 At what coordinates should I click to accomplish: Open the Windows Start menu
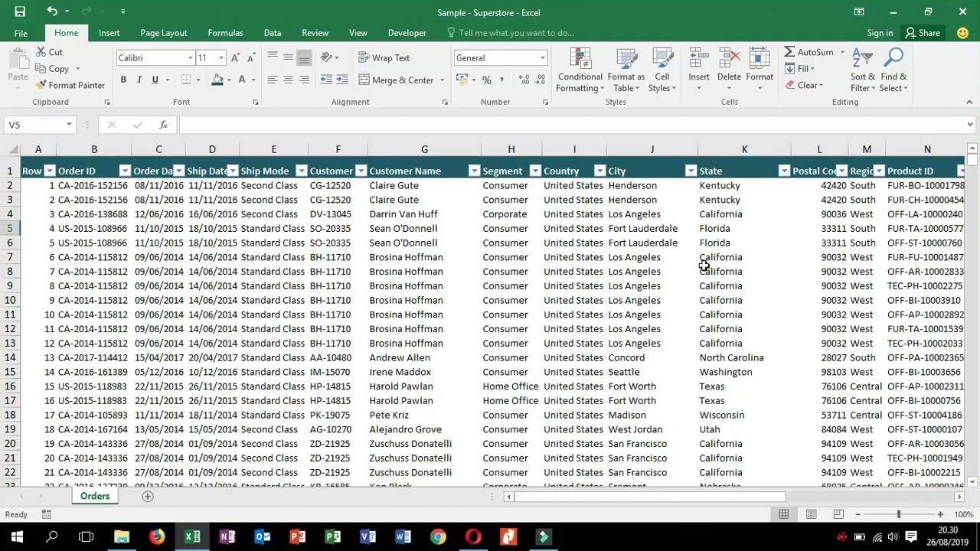tap(17, 536)
